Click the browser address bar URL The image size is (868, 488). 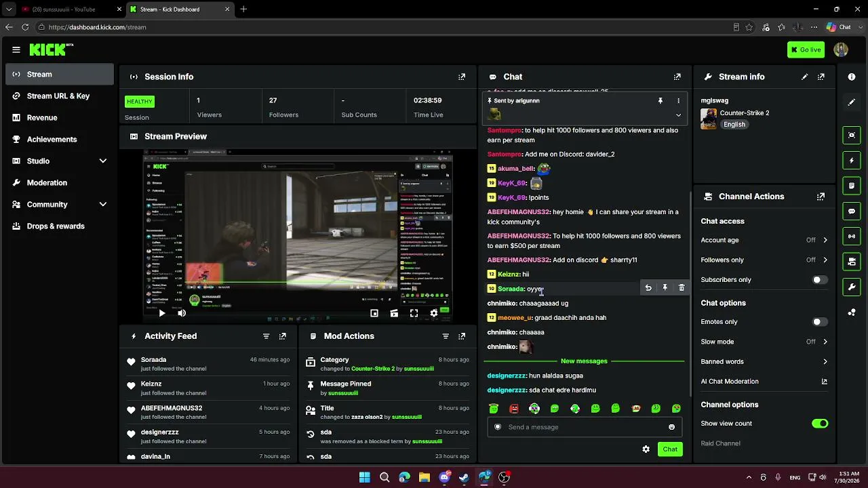click(x=98, y=27)
